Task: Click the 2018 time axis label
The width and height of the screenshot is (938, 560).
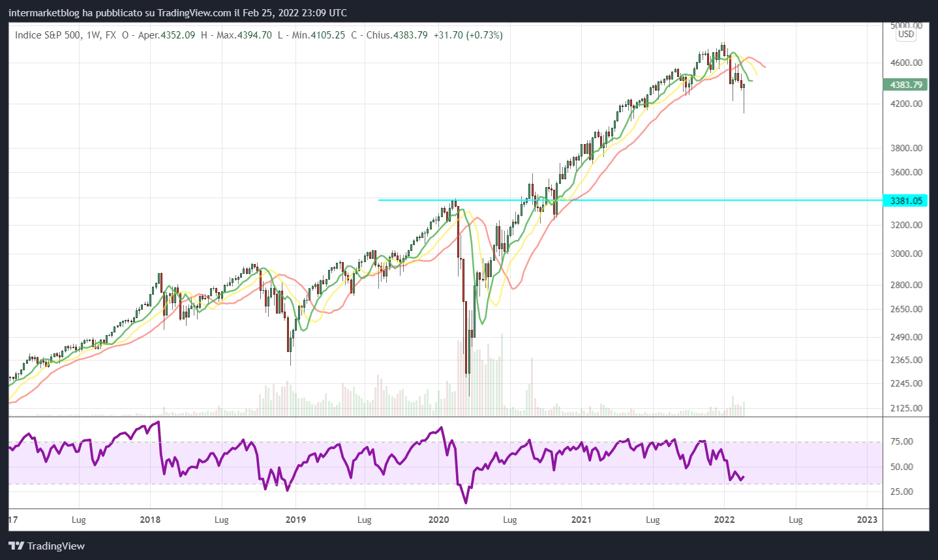Action: 150,520
